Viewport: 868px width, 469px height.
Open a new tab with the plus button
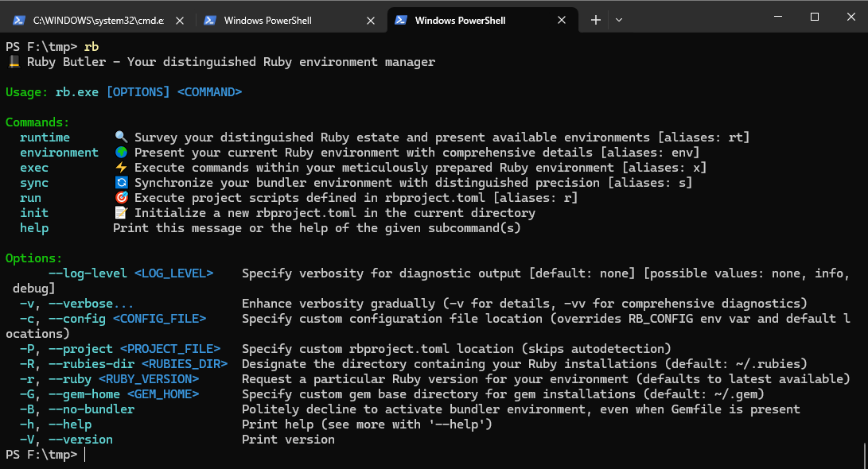point(595,20)
